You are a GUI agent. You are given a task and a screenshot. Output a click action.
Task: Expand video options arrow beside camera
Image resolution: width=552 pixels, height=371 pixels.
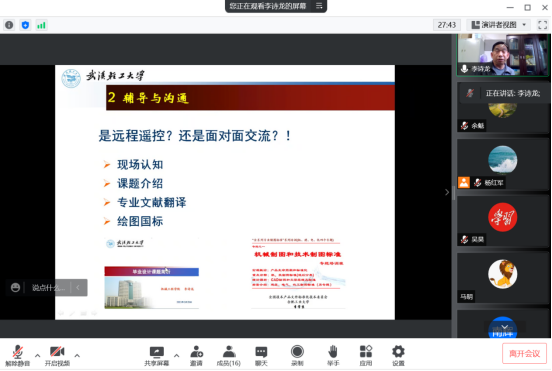[77, 356]
